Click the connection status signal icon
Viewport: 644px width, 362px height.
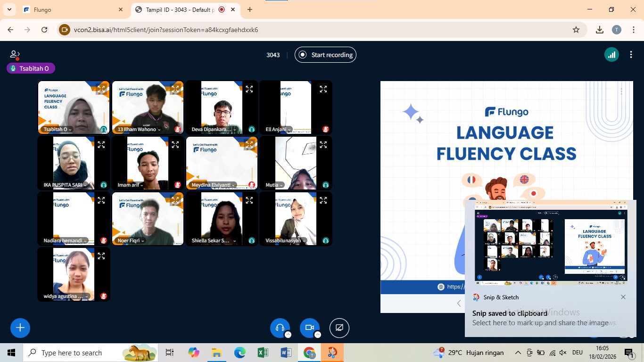611,55
